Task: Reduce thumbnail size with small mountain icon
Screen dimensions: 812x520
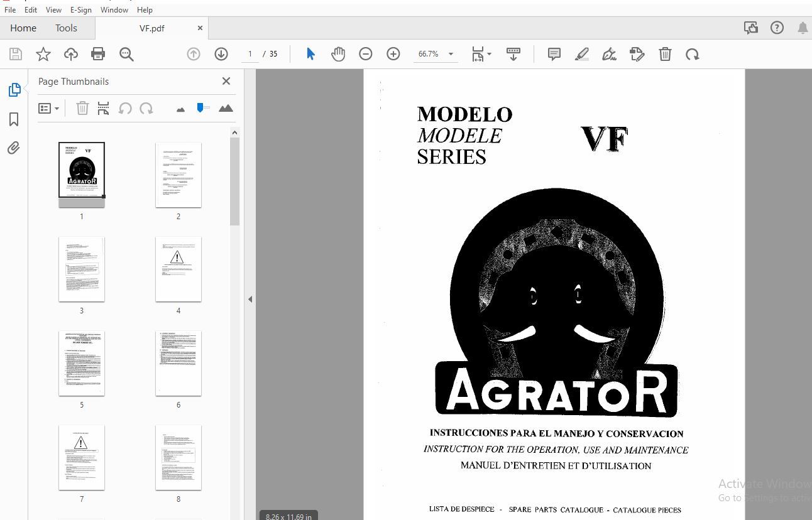Action: pyautogui.click(x=181, y=109)
